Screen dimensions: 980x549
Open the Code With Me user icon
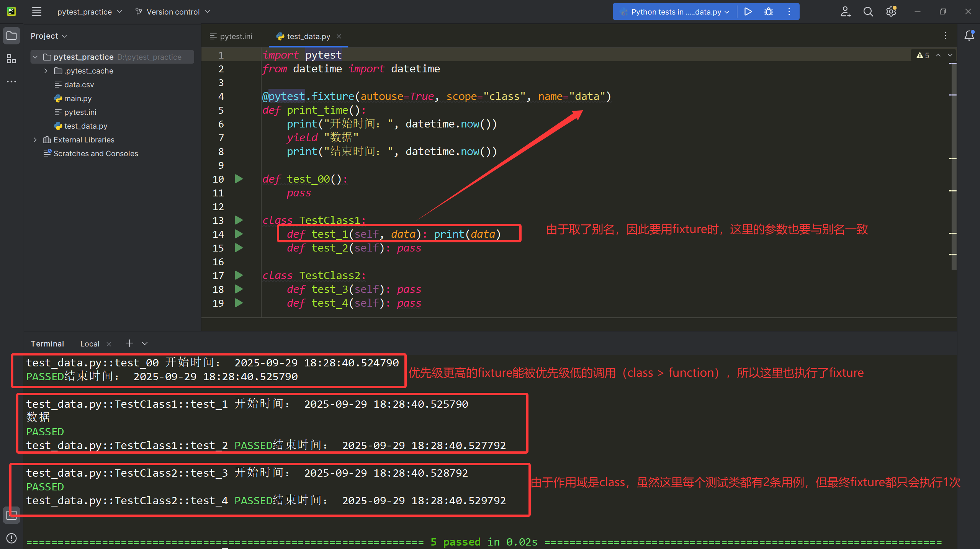pos(845,12)
